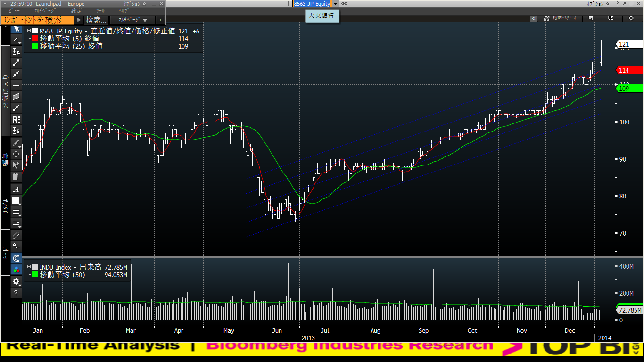
Task: Collapse the INDU Index volume legend
Action: 28,267
